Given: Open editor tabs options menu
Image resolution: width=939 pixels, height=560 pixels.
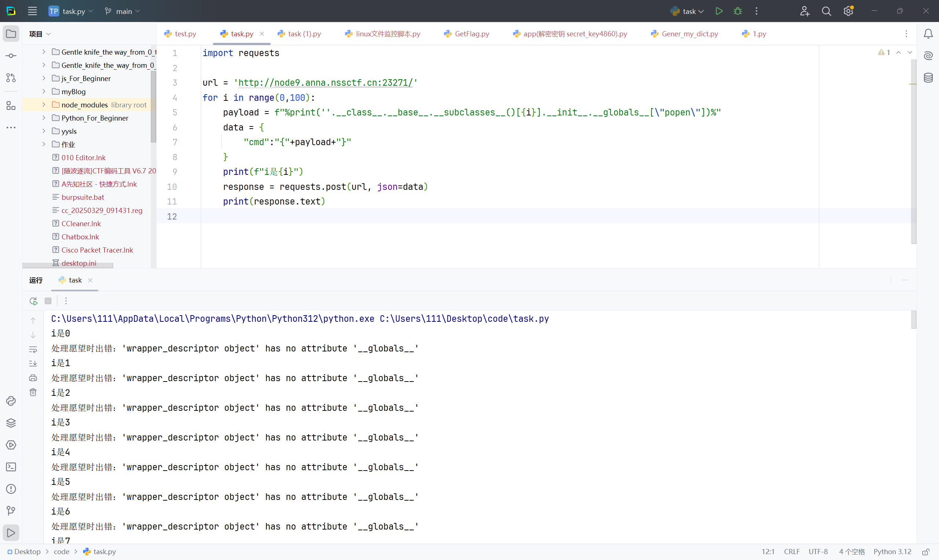Looking at the screenshot, I should pyautogui.click(x=906, y=34).
